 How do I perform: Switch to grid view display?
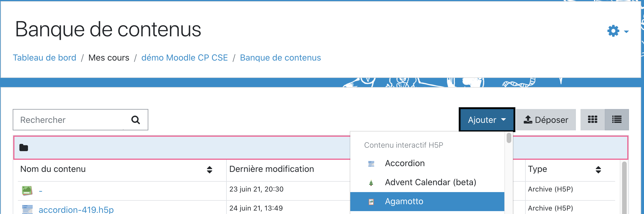[592, 120]
